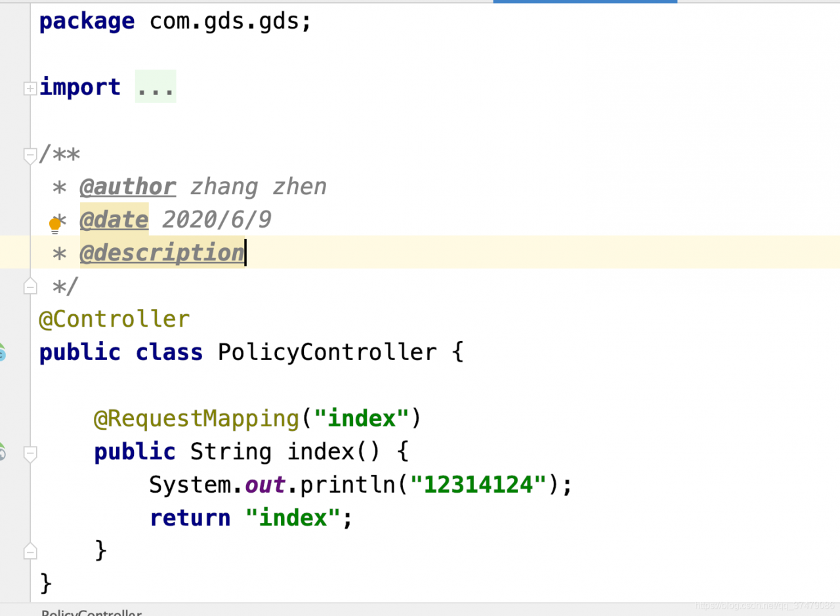Image resolution: width=840 pixels, height=616 pixels.
Task: Click the @date Javadoc tag
Action: [114, 220]
